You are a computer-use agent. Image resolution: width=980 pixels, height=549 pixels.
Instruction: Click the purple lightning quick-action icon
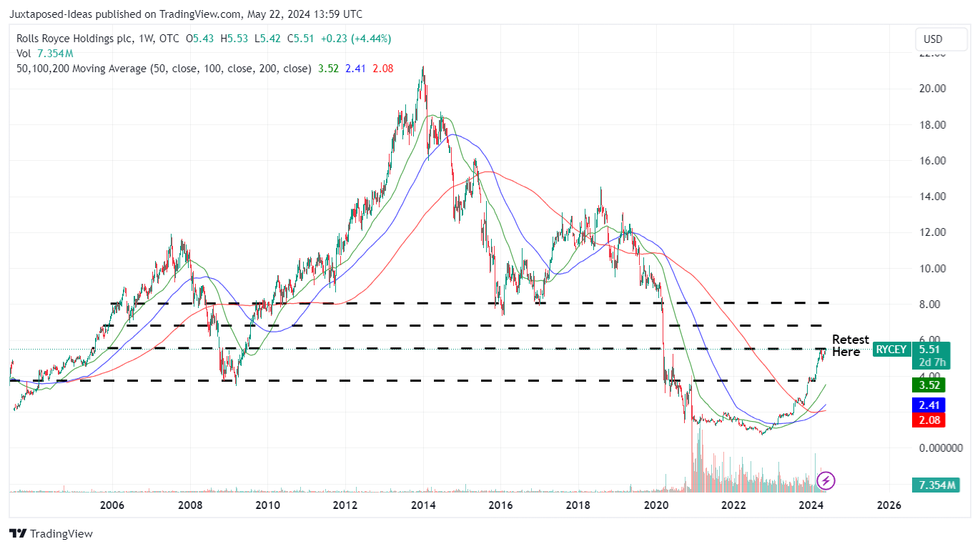pyautogui.click(x=826, y=480)
